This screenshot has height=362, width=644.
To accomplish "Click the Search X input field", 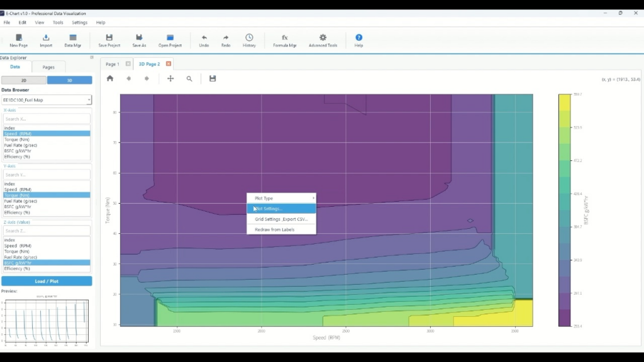I will 47,119.
